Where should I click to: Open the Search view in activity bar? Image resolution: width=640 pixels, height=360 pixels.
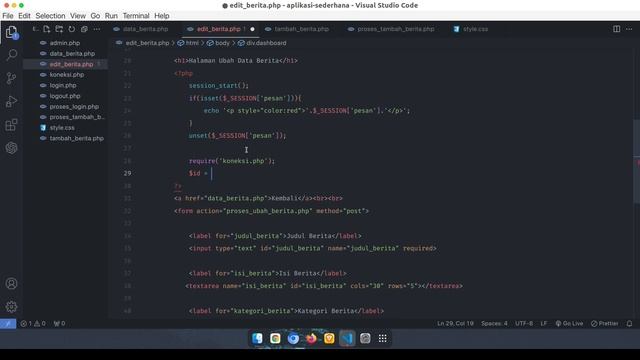click(11, 55)
